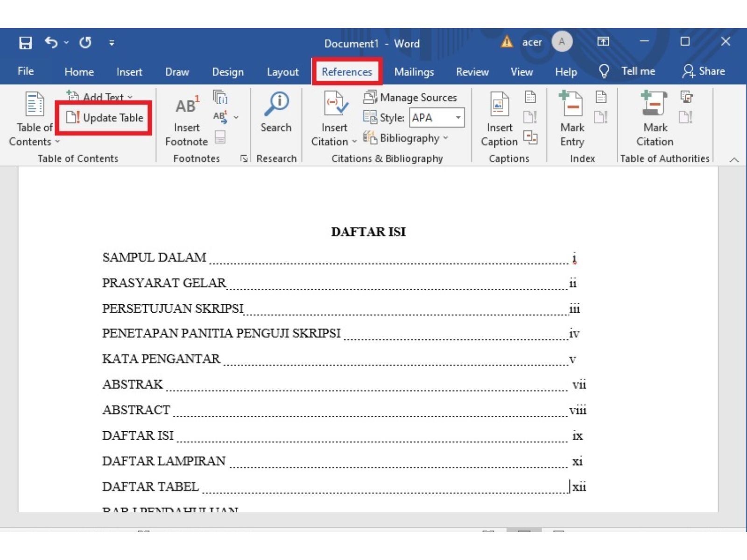This screenshot has width=747, height=560.
Task: Open the Footnotes dialog launcher
Action: pyautogui.click(x=244, y=159)
